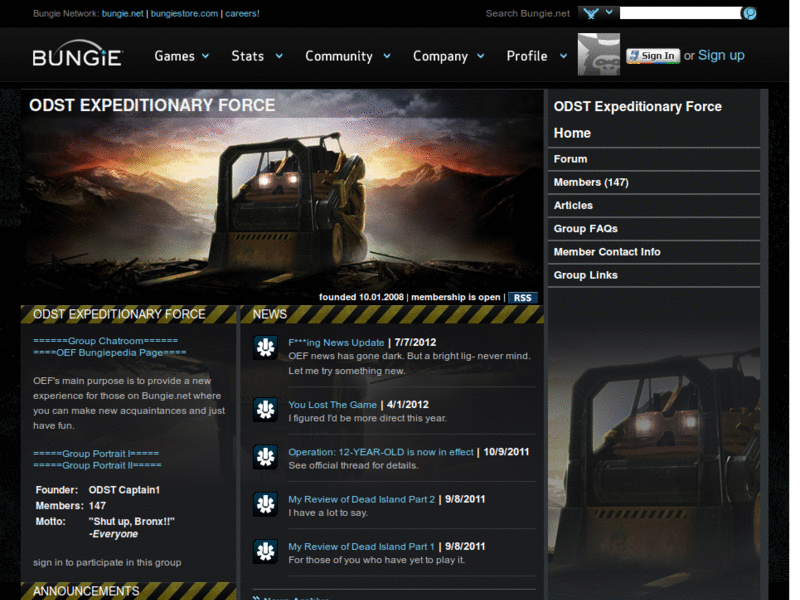Click the ODST Expeditionary Force banner image
The height and width of the screenshot is (600, 800).
click(x=282, y=196)
